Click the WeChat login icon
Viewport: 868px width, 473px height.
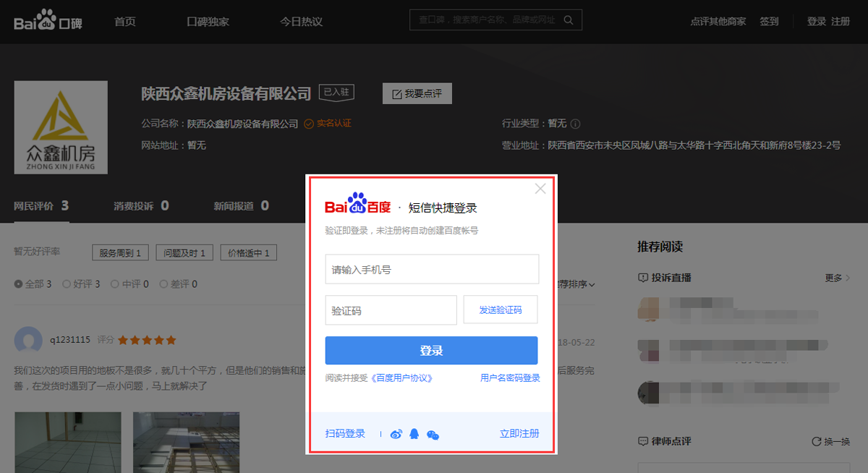click(x=433, y=435)
